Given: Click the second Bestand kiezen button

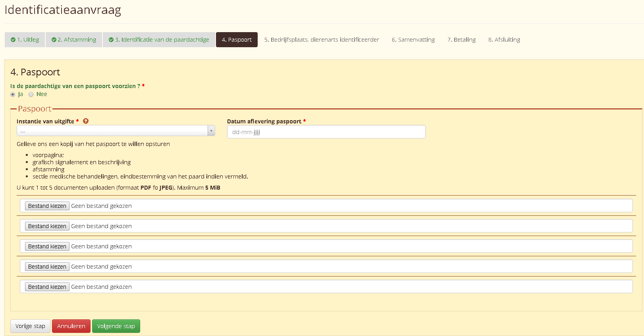Looking at the screenshot, I should pyautogui.click(x=47, y=226).
